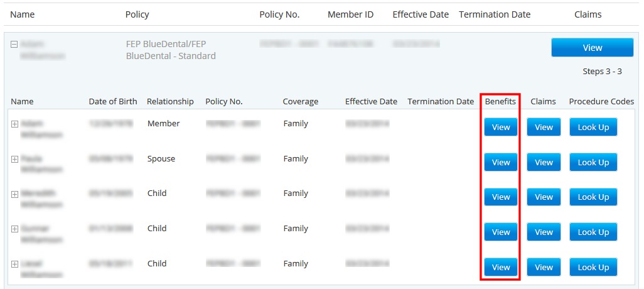Open benefits View for second Child
This screenshot has width=644, height=289.
tap(501, 232)
